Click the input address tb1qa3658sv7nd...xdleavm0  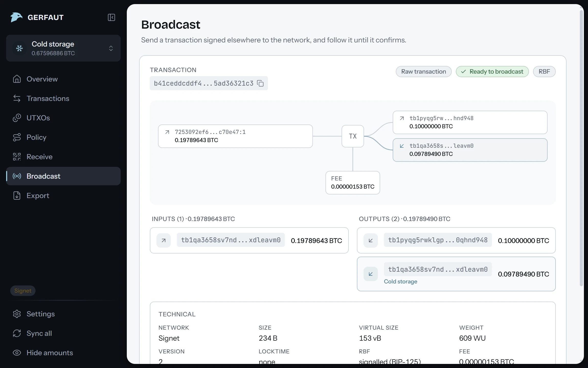(231, 240)
